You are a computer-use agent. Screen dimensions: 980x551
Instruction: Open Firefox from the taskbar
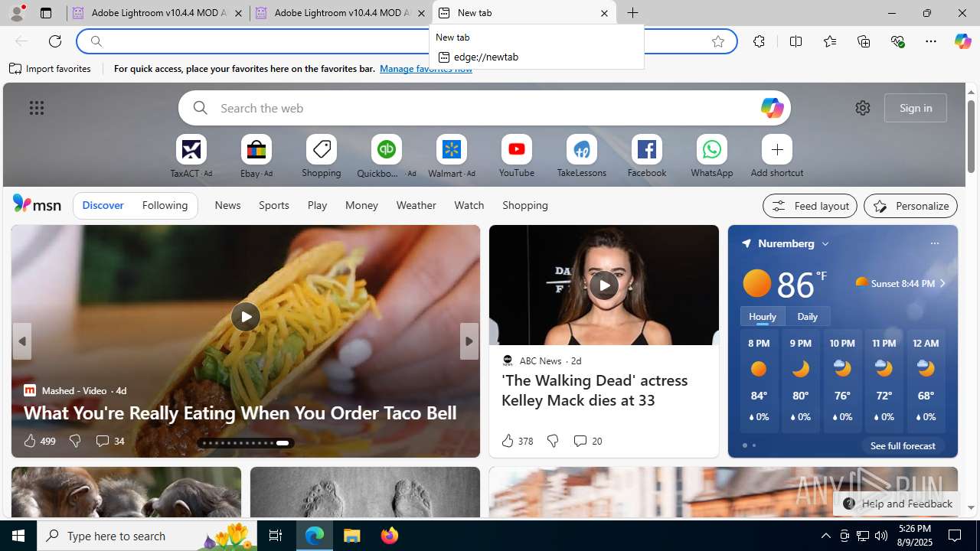click(x=390, y=536)
